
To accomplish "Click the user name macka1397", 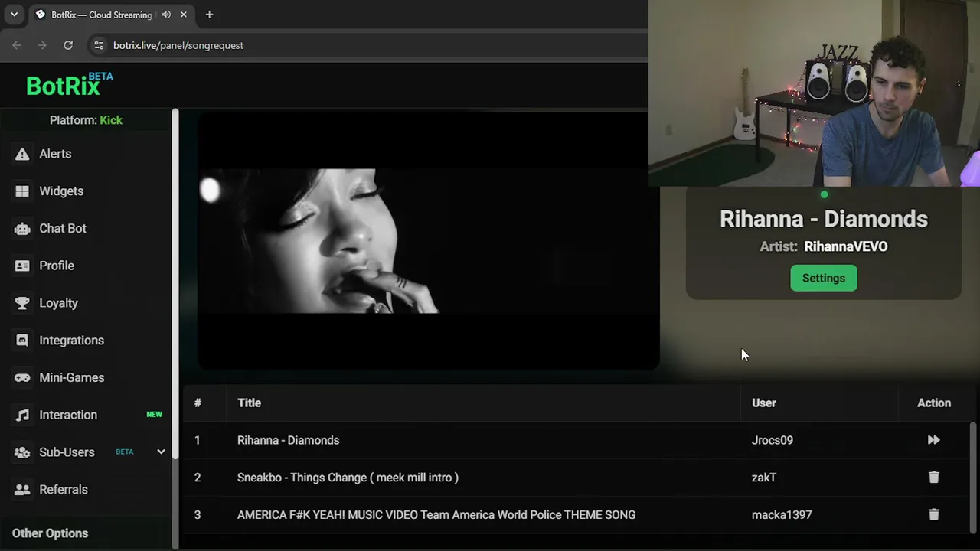I will point(782,515).
